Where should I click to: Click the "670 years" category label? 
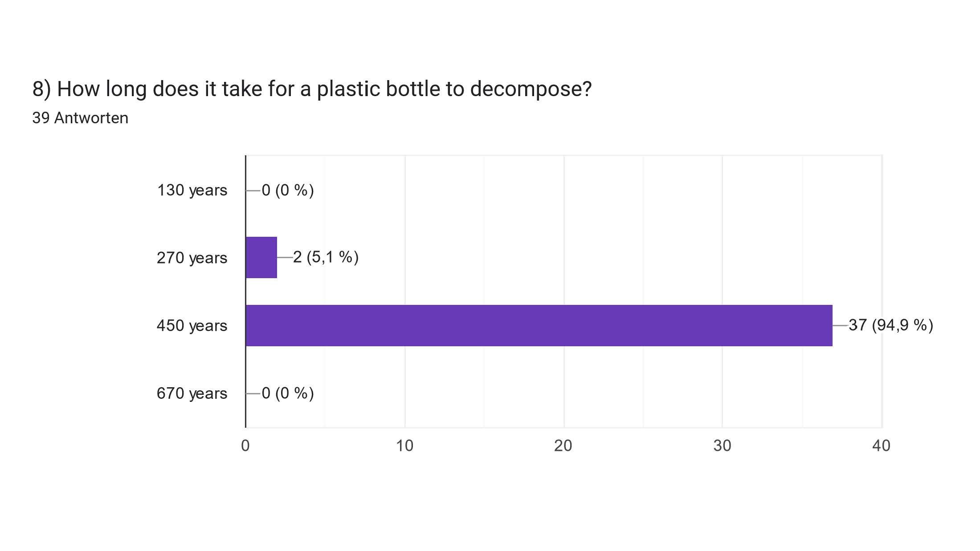[x=192, y=393]
